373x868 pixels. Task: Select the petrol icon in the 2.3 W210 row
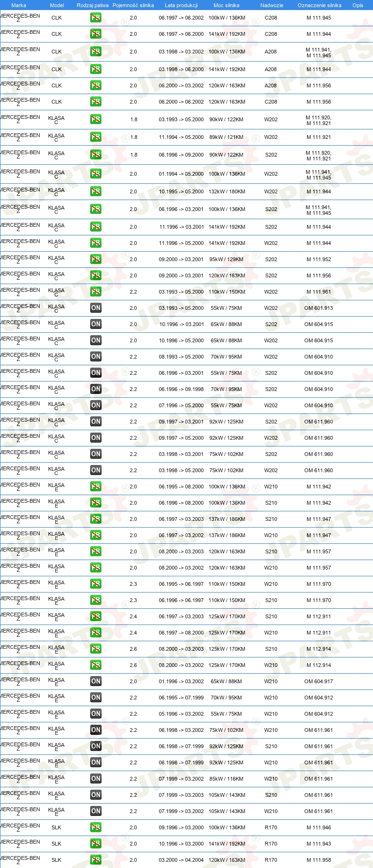click(x=96, y=584)
